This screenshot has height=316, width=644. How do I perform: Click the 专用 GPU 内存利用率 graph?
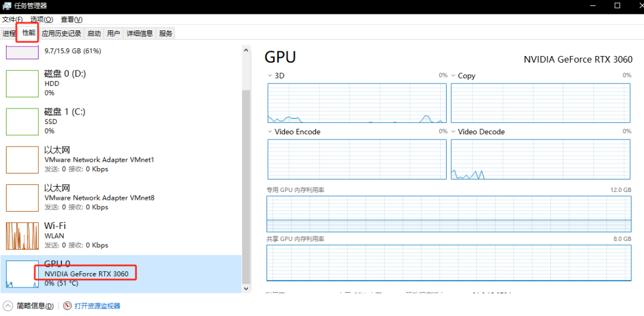(x=449, y=213)
